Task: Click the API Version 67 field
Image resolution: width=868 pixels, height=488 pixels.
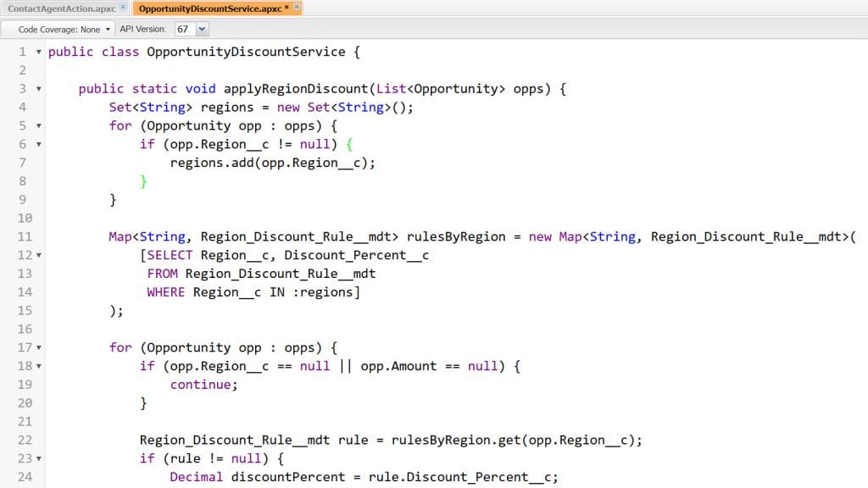Action: point(186,29)
